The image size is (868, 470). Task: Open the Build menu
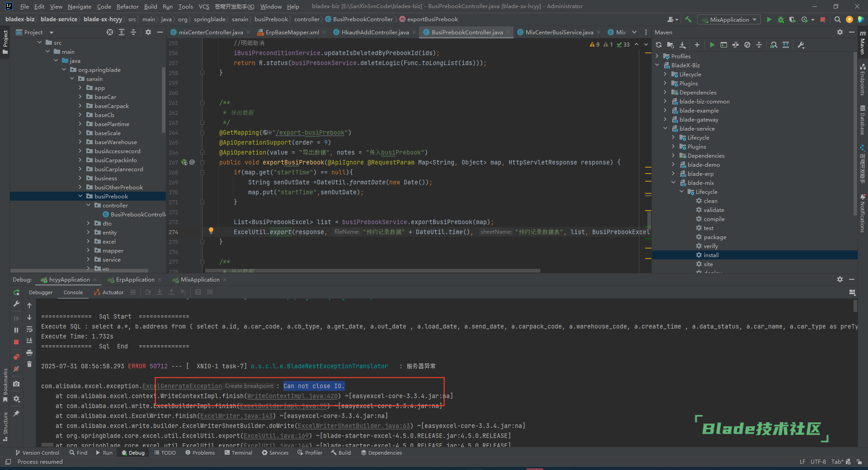pos(151,6)
